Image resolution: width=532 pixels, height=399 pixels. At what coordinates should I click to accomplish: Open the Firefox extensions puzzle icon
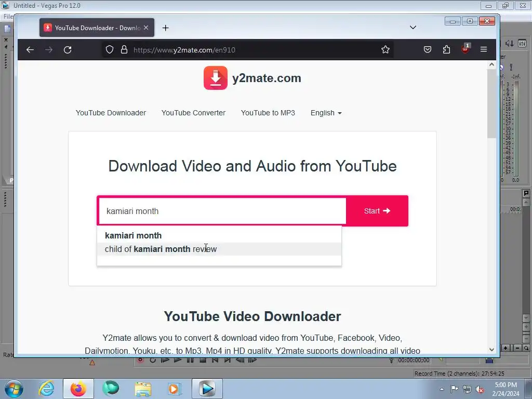click(446, 50)
